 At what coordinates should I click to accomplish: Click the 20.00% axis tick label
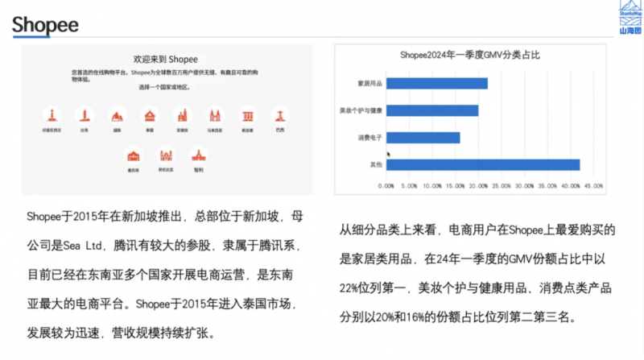coord(478,186)
